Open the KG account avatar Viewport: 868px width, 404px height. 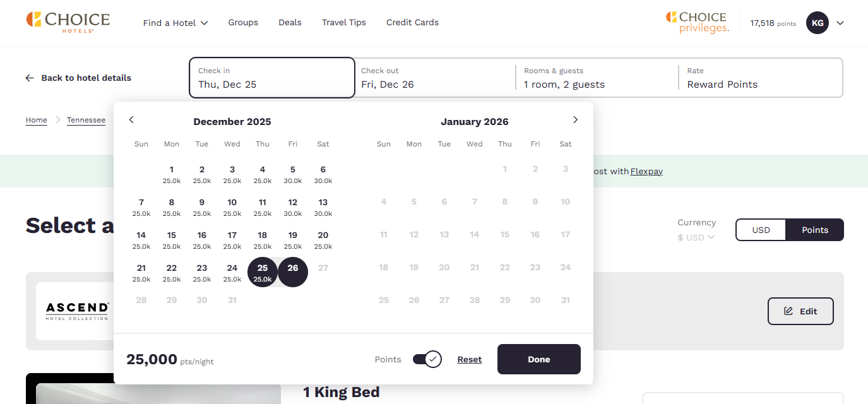(x=817, y=23)
